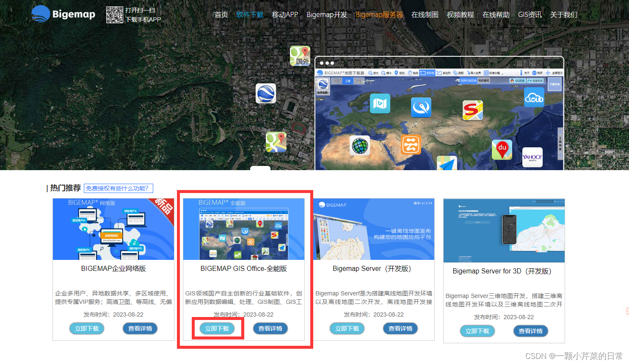Open the 在线制图 menu item
629x364 pixels.
tap(425, 15)
